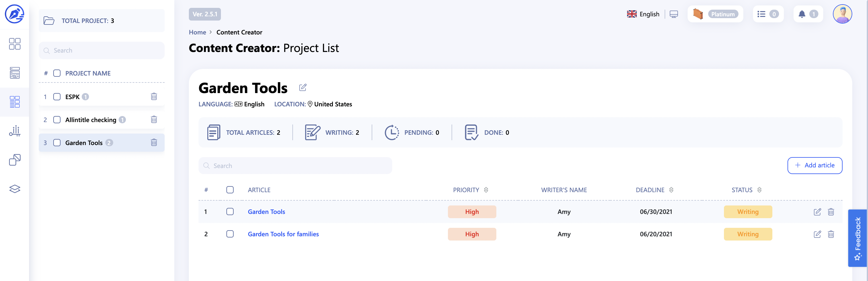This screenshot has height=281, width=868.
Task: Open the SERP search list sidebar icon
Action: [15, 73]
